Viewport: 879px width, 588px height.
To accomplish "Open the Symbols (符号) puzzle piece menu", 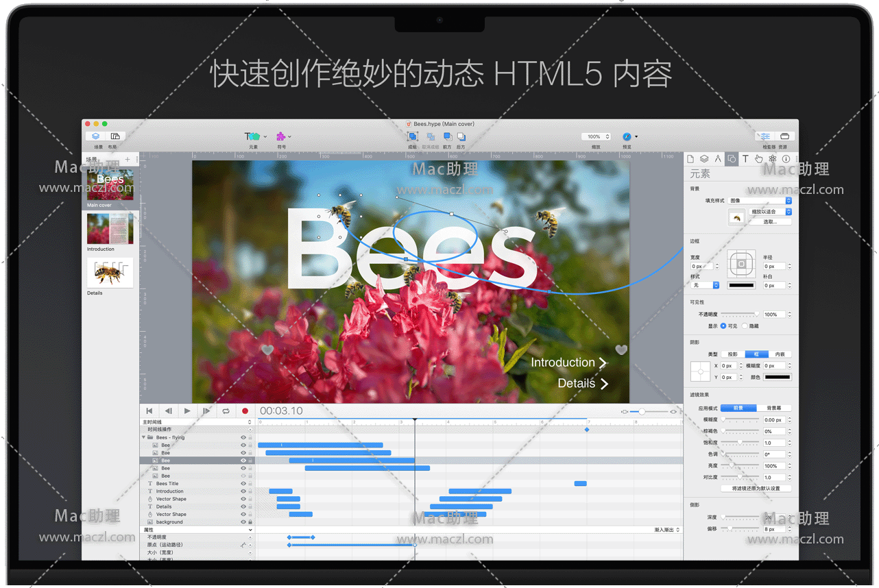I will (x=281, y=137).
